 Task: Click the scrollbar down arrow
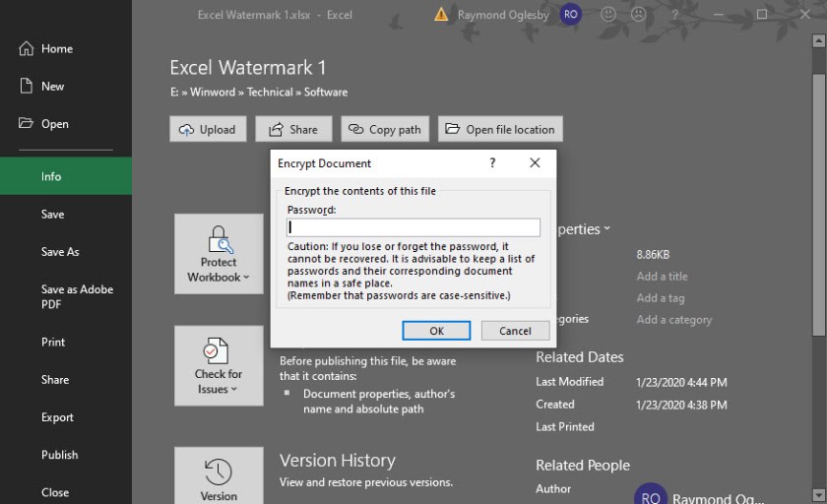tap(818, 495)
